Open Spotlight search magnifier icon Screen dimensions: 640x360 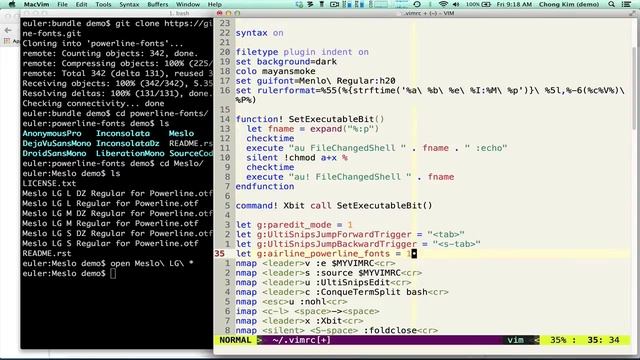point(611,4)
